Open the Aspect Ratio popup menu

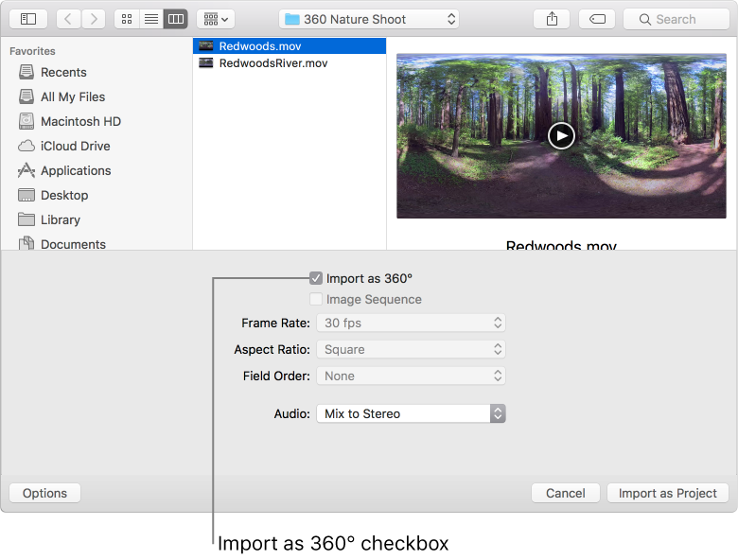point(411,349)
